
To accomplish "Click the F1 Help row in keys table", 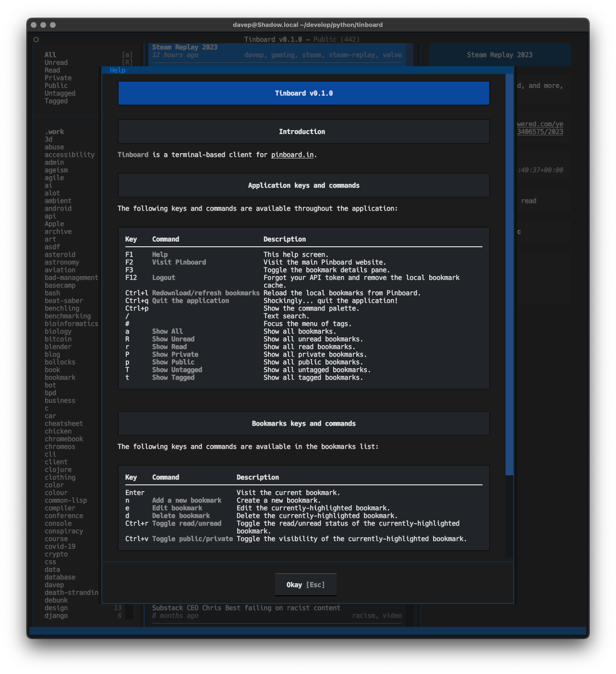I will point(304,254).
